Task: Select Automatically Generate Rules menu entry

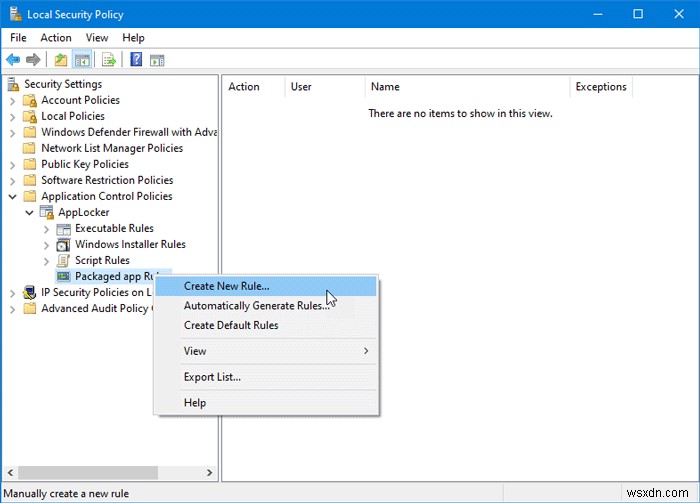Action: tap(256, 306)
